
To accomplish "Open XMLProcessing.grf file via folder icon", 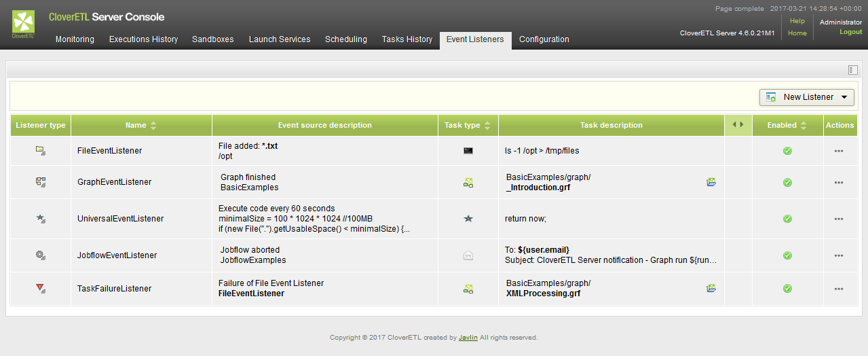I will (711, 288).
